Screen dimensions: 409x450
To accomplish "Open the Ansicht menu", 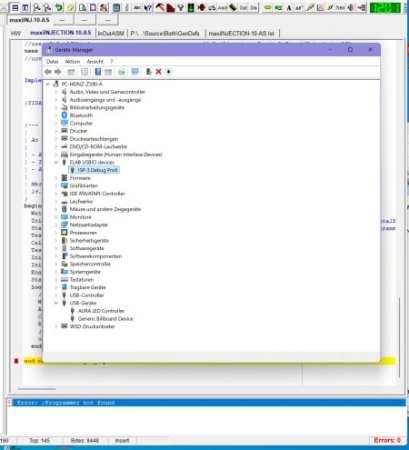I will [95, 62].
